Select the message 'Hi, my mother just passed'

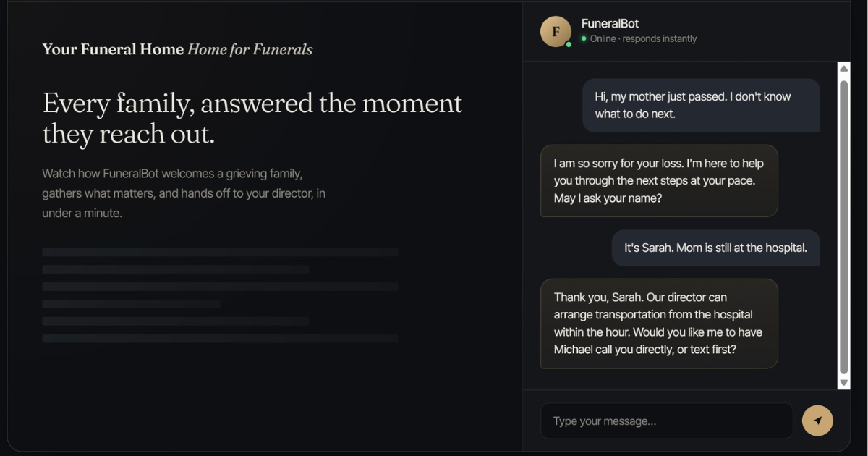701,105
